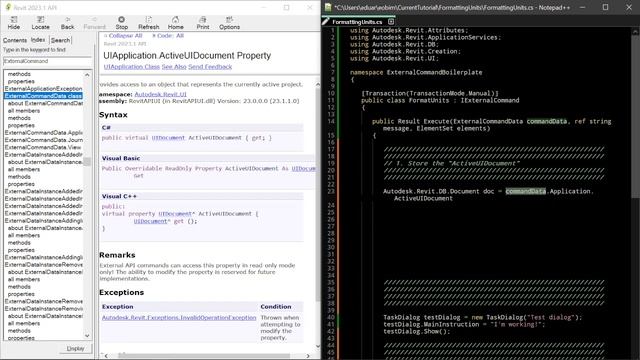This screenshot has height=360, width=640.
Task: Select 'about ExternalCommandDat...' index entry
Action: (45, 103)
